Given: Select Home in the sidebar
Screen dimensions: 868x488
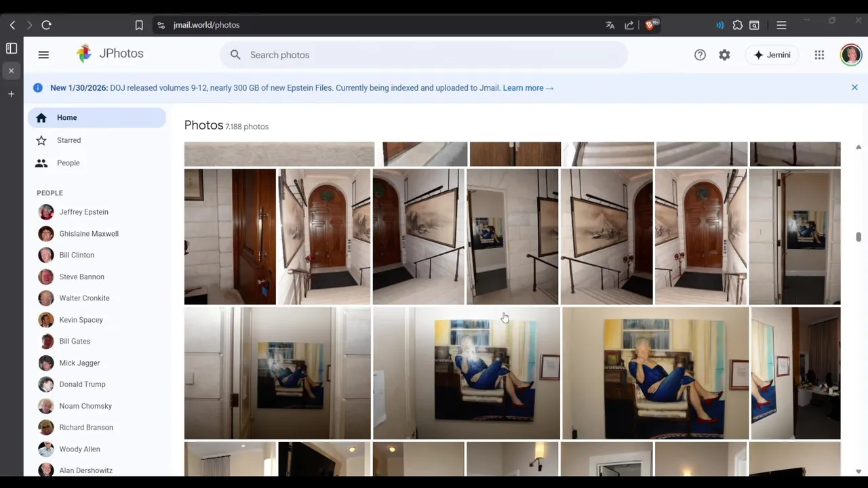Looking at the screenshot, I should (97, 118).
